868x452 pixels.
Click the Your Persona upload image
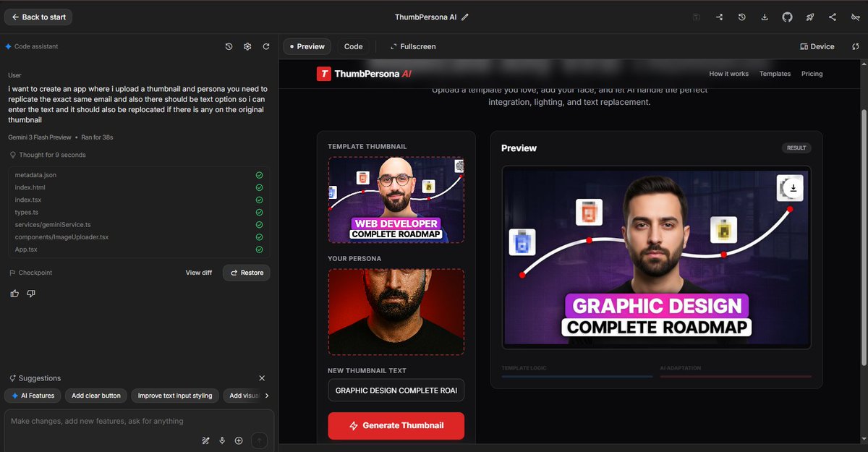(396, 312)
